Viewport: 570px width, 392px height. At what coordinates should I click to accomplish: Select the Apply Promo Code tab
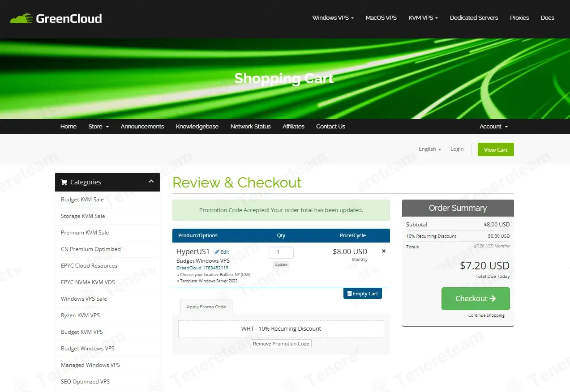tap(206, 307)
